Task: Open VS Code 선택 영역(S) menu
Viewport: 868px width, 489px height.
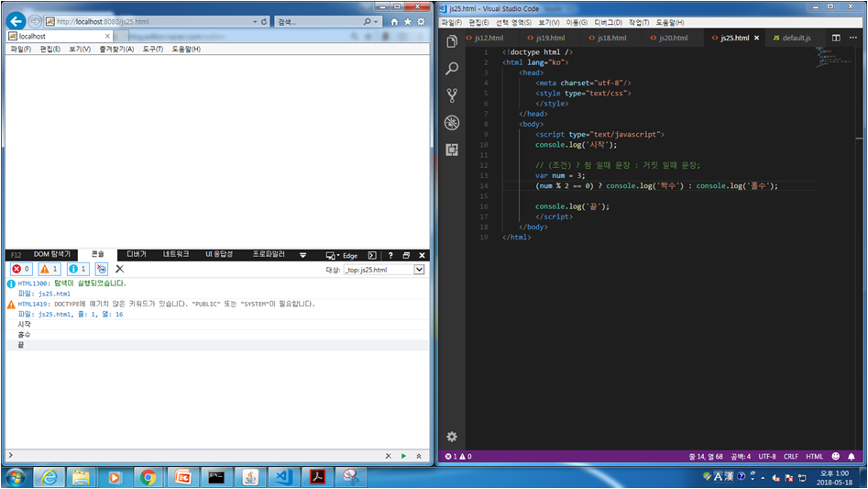Action: [513, 22]
